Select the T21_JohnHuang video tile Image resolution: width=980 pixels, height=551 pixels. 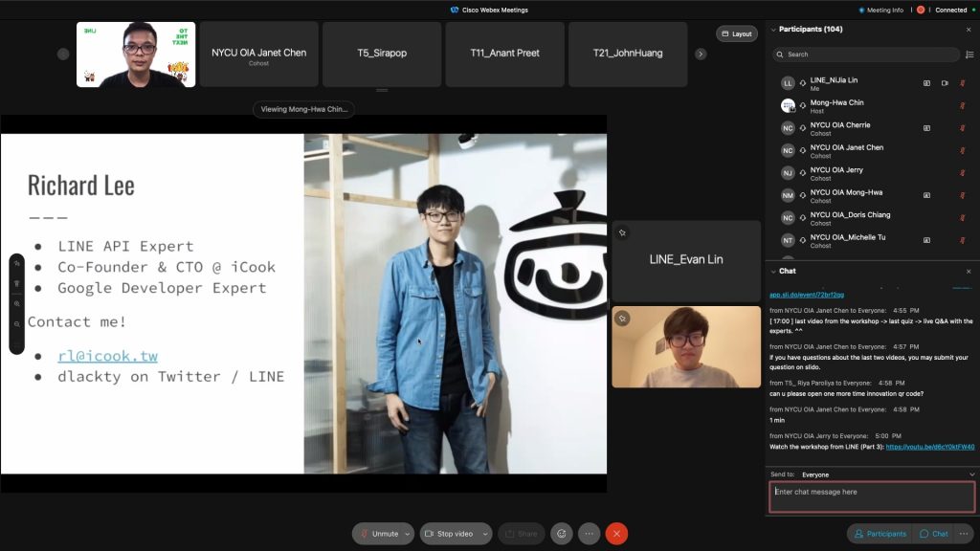click(x=628, y=55)
